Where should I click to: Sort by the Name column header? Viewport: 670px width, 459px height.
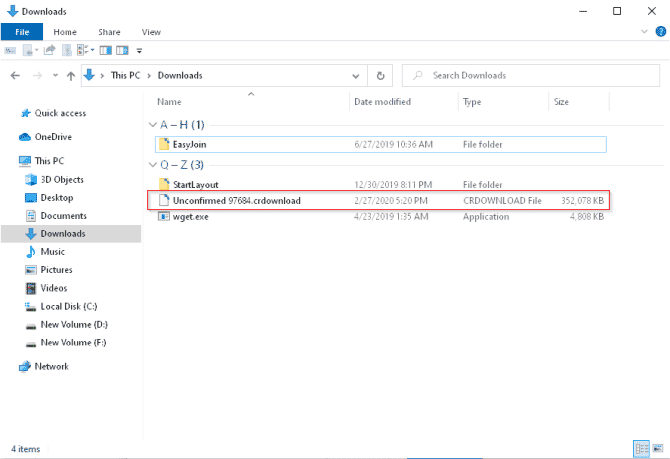[169, 102]
